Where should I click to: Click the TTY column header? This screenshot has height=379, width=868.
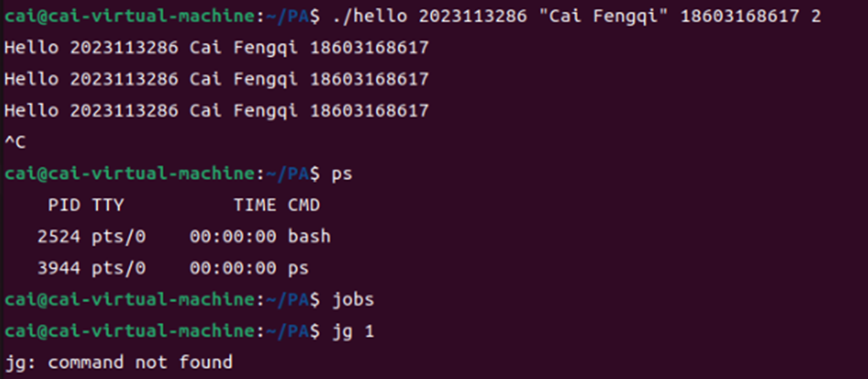(109, 206)
